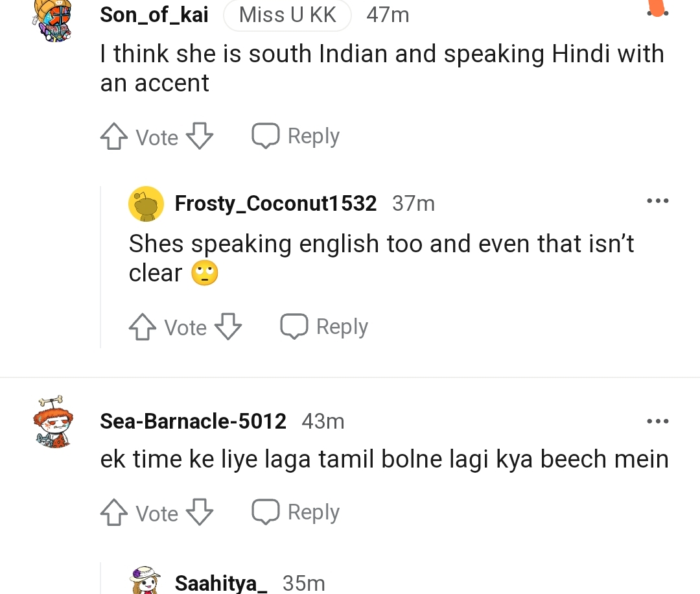
Task: Open username link Sea-Barnacle-5012
Action: pyautogui.click(x=193, y=422)
